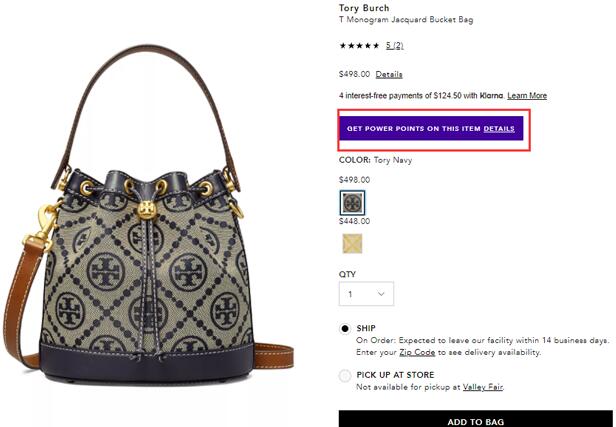Click Learn More about Klarna payments
This screenshot has height=427, width=616.
point(527,96)
